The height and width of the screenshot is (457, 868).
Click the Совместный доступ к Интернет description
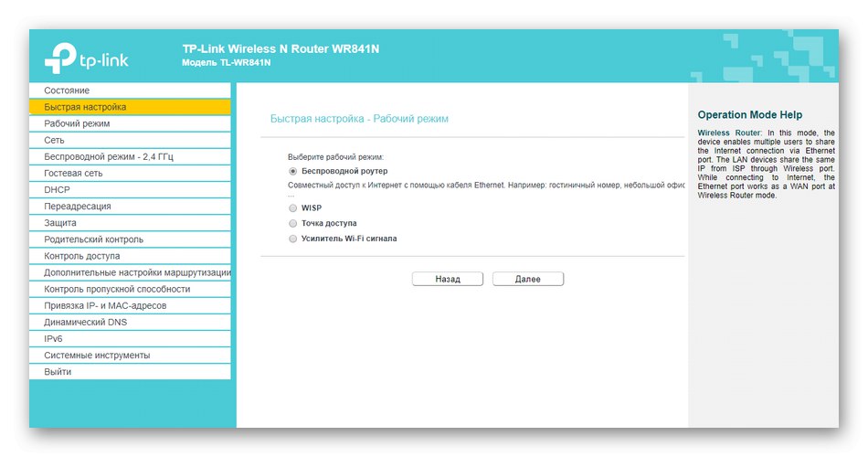click(486, 185)
